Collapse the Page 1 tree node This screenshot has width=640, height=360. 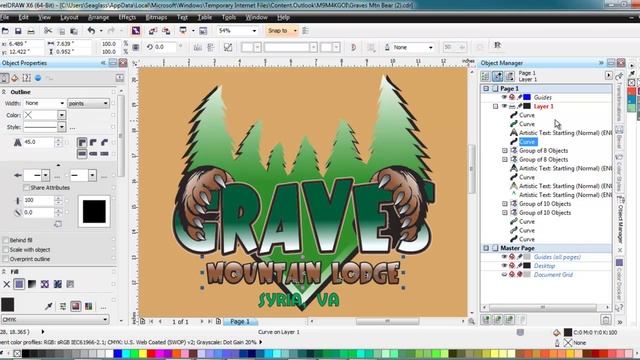tap(486, 89)
